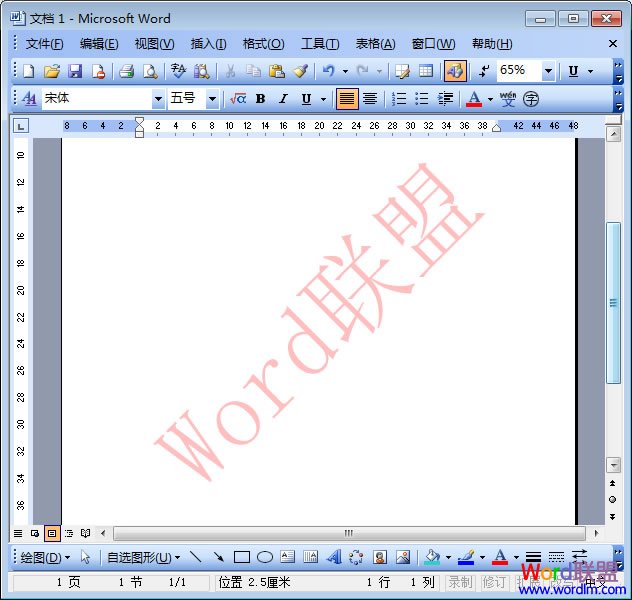Apply enclosed character formatting
The width and height of the screenshot is (632, 600).
(x=531, y=99)
